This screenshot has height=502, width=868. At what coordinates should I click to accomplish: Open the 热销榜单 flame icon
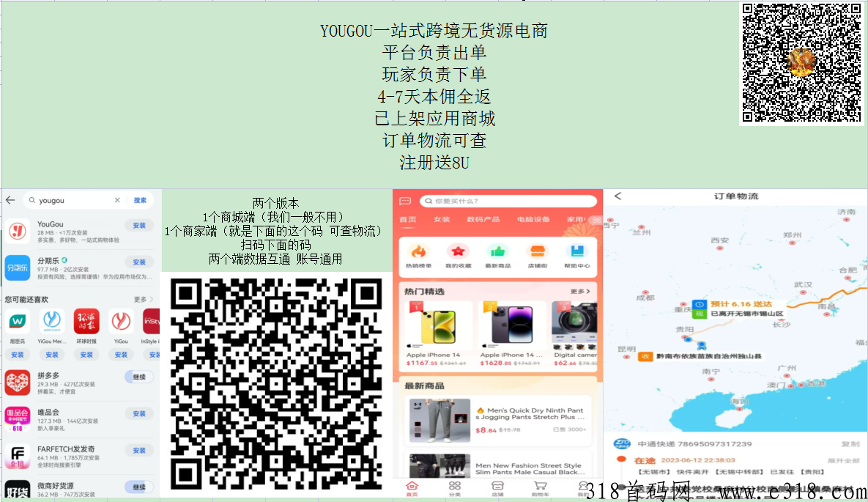(x=418, y=252)
